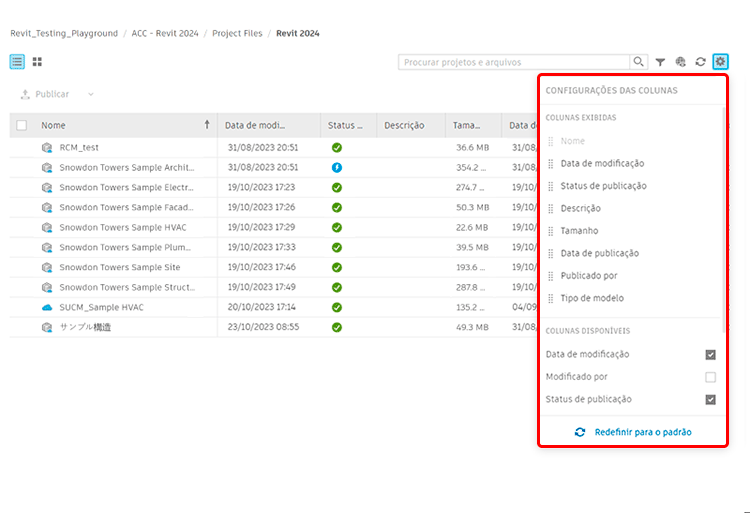
Task: Click the blue status icon for Snowdon Architecture
Action: pyautogui.click(x=337, y=167)
